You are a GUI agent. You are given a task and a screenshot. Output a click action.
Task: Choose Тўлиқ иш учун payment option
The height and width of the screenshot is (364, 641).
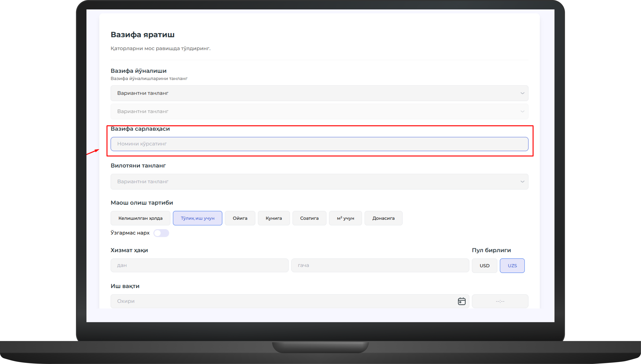(x=197, y=218)
